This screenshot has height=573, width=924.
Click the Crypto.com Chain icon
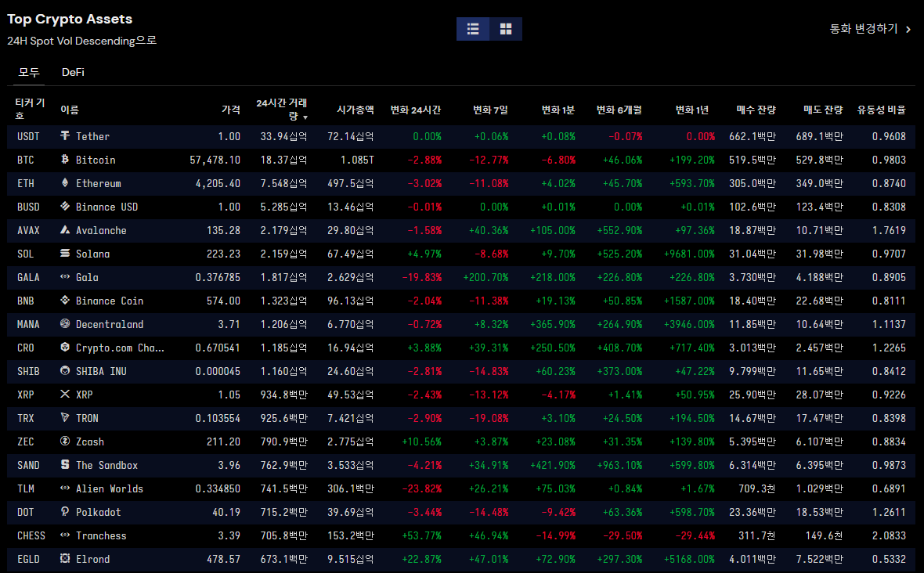65,348
